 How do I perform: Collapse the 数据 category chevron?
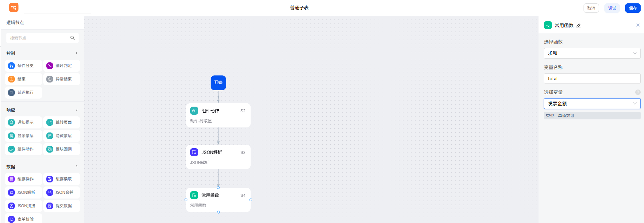pos(77,166)
